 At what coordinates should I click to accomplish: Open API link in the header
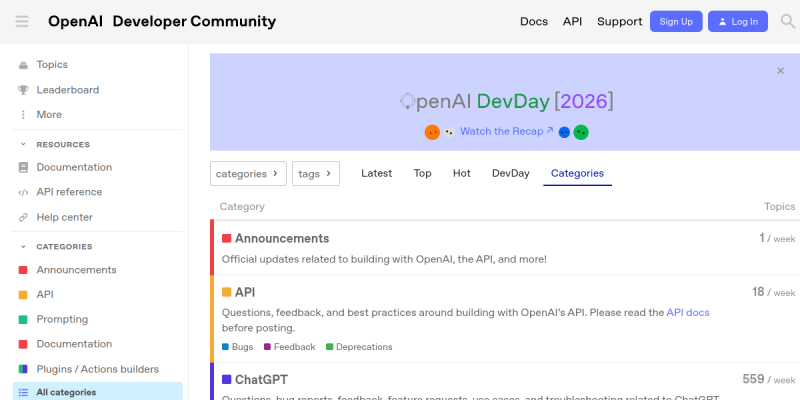click(572, 21)
